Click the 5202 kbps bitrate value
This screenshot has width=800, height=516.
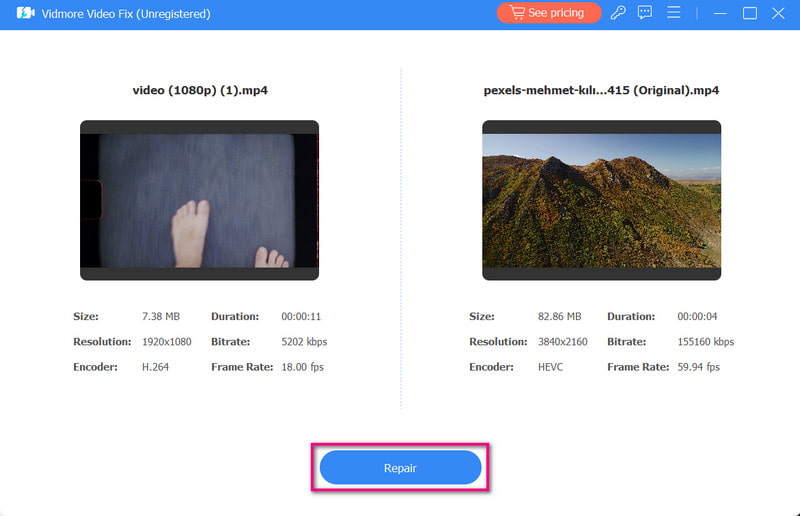click(304, 342)
